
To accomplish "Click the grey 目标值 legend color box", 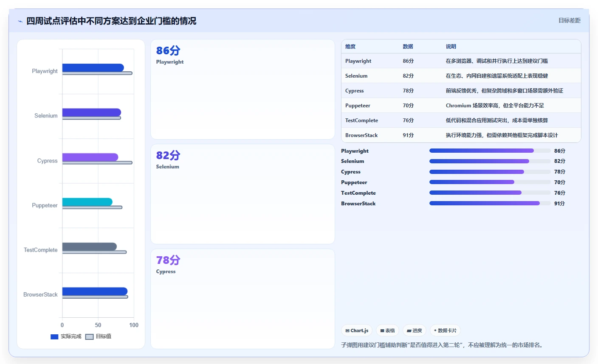I will pos(89,337).
